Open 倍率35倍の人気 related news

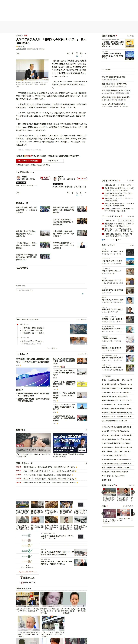click(x=27, y=210)
